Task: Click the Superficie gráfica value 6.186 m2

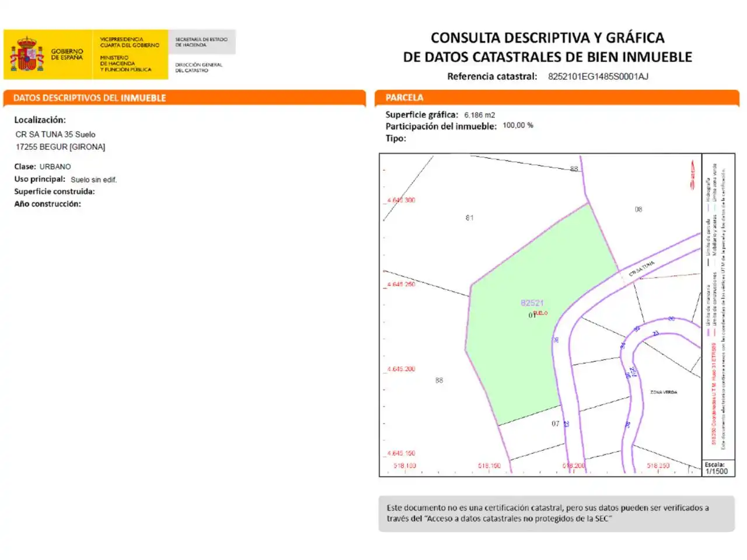Action: click(x=480, y=115)
